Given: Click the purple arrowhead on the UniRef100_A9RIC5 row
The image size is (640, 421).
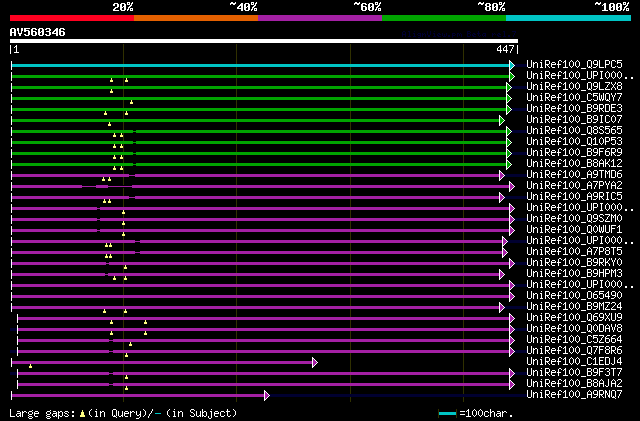Looking at the screenshot, I should point(502,198).
